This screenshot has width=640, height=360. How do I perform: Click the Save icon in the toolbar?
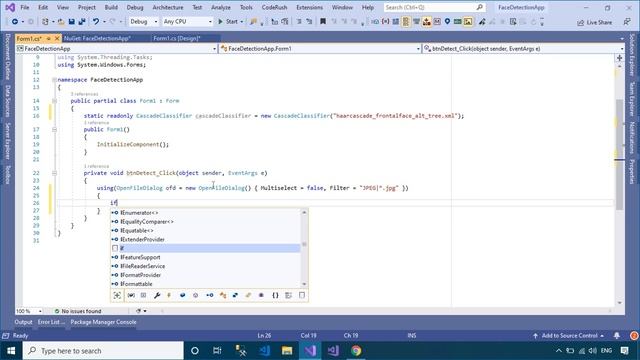click(x=71, y=22)
